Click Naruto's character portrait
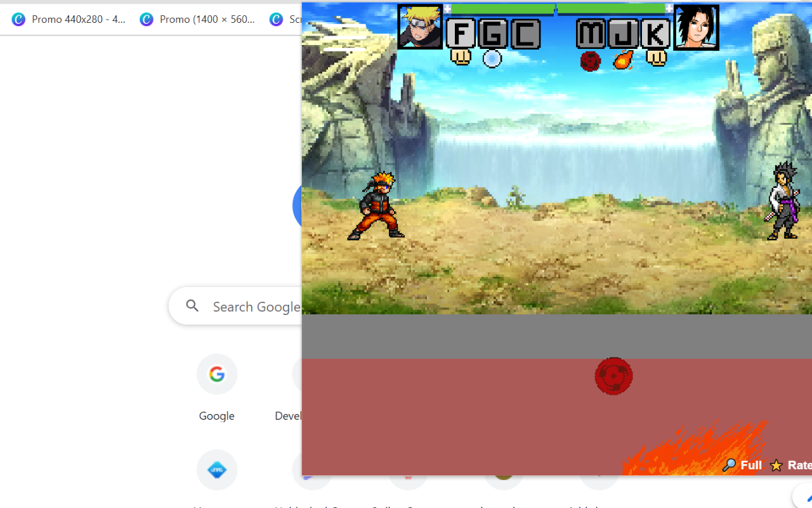 420,27
